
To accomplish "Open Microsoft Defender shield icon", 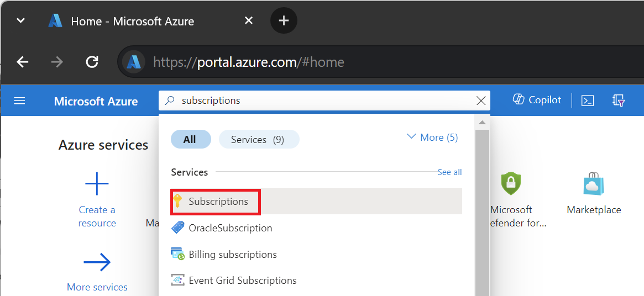I will pyautogui.click(x=511, y=183).
